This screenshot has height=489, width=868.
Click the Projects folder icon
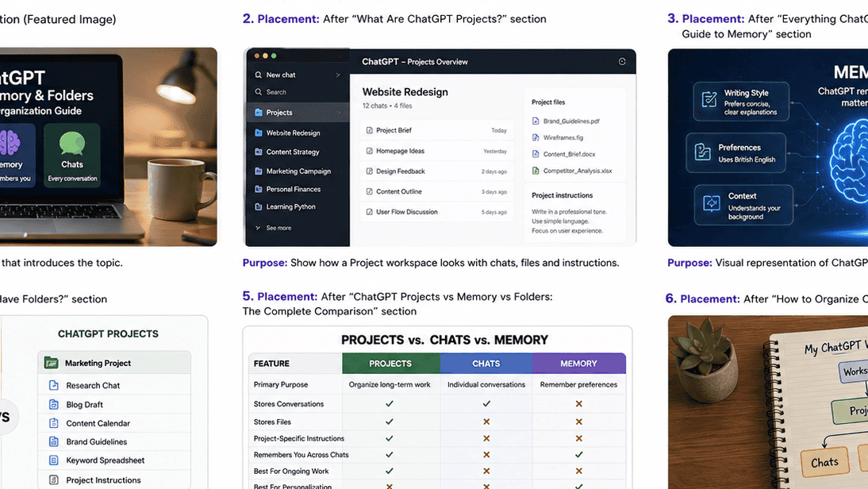click(258, 113)
